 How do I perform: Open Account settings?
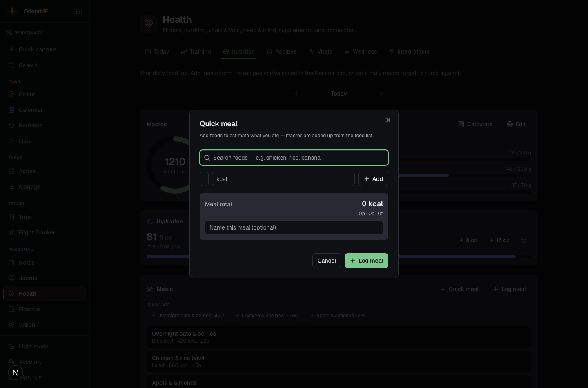45,362
